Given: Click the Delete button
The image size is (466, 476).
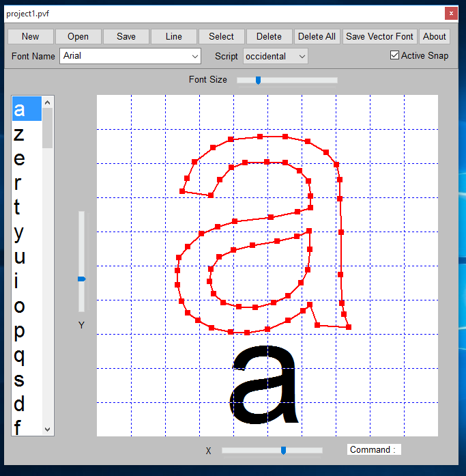Looking at the screenshot, I should tap(269, 37).
